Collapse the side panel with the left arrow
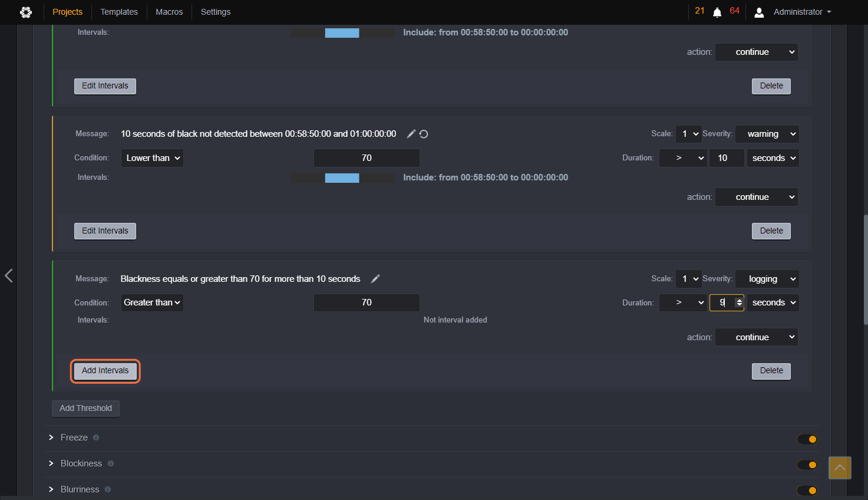 click(9, 275)
